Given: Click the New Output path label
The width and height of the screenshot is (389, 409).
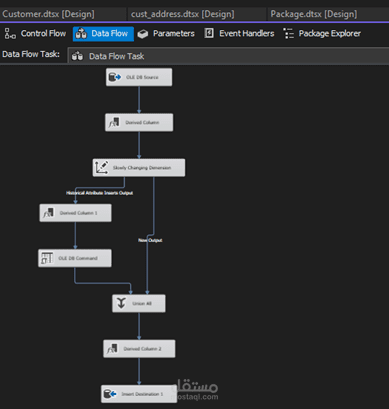Looking at the screenshot, I should click(x=150, y=240).
